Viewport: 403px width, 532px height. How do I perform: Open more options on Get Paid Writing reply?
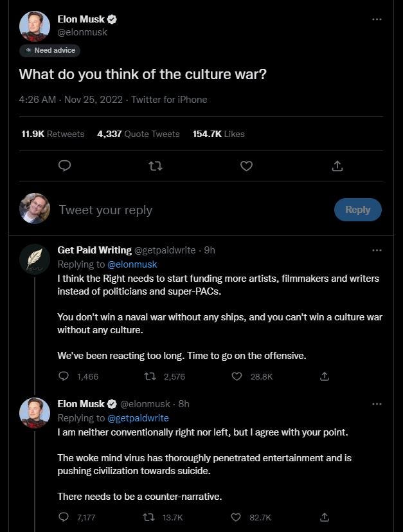(377, 250)
